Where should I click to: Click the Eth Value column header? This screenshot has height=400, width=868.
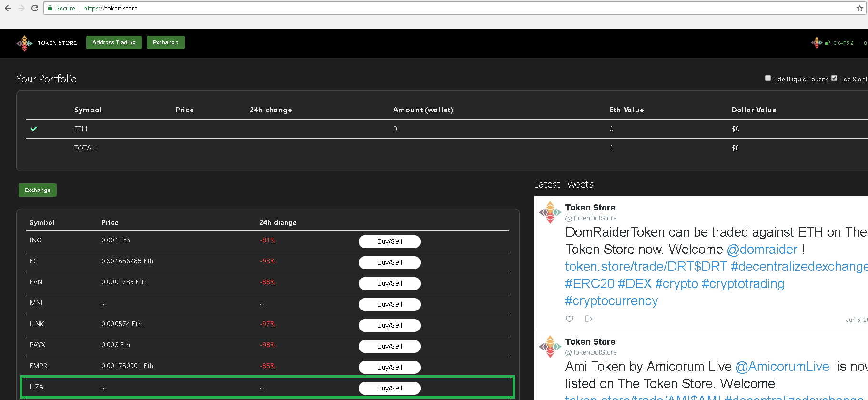click(x=626, y=110)
